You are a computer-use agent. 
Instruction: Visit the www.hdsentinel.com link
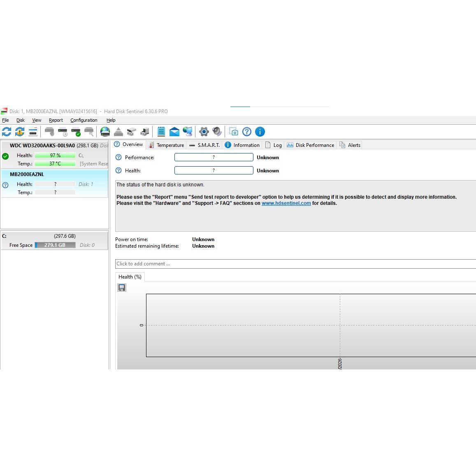tap(286, 203)
